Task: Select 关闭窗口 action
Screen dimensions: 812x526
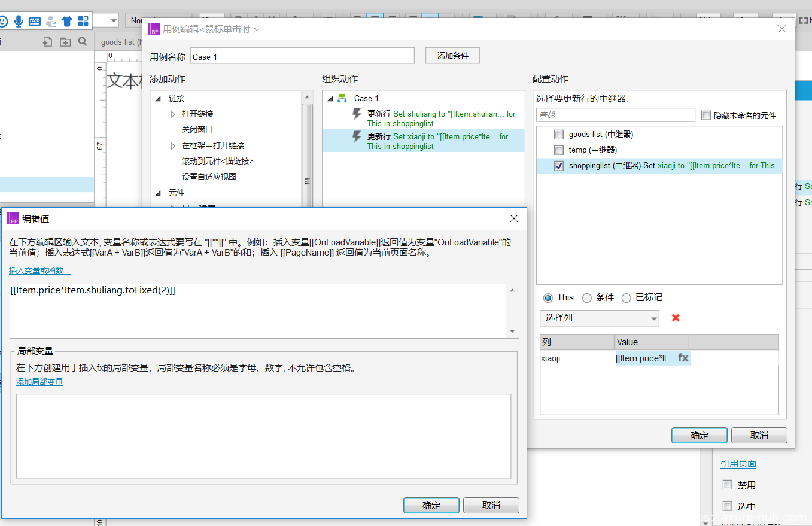Action: [197, 129]
